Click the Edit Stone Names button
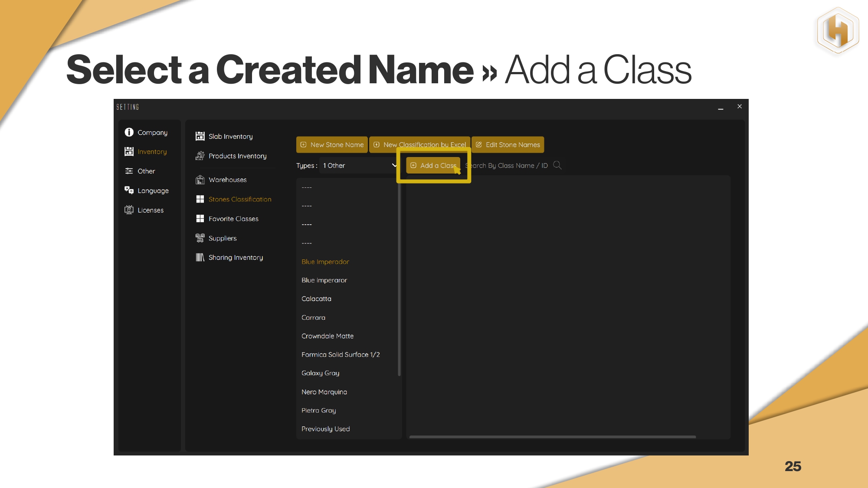The image size is (868, 488). tap(508, 145)
